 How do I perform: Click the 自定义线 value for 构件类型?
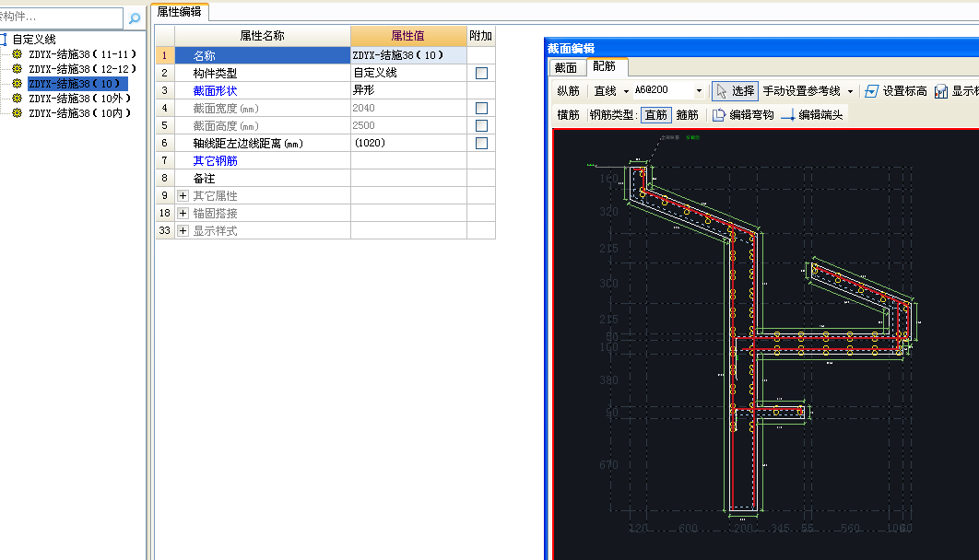[408, 73]
